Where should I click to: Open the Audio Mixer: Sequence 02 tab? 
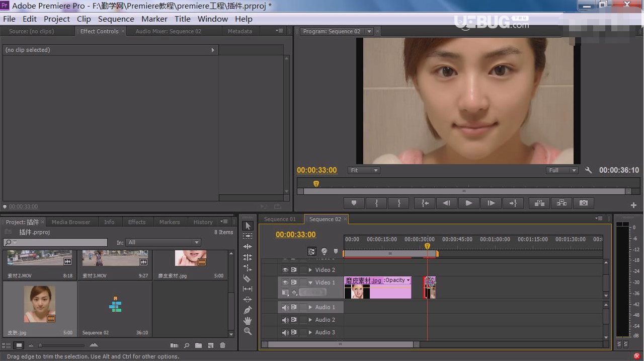[169, 31]
